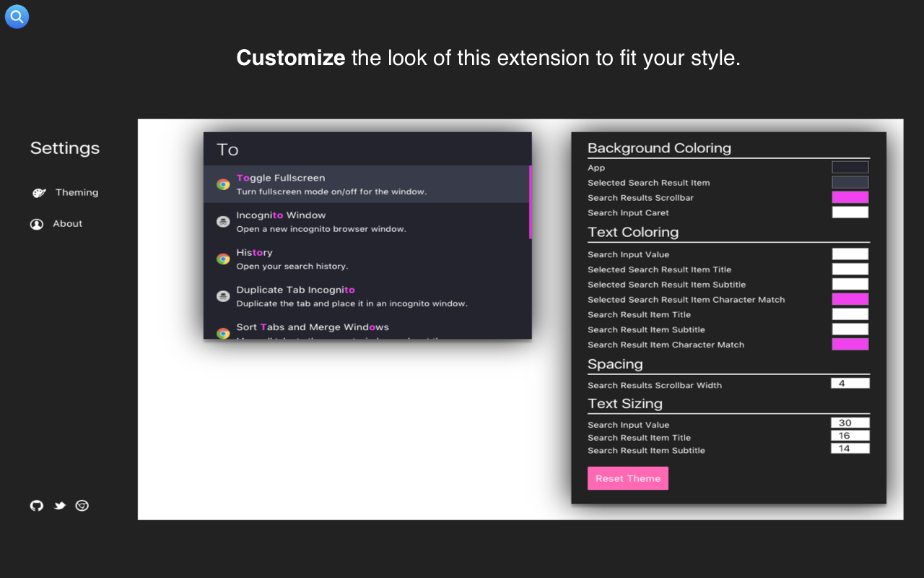The width and height of the screenshot is (924, 578).
Task: Click the Spacing section heading
Action: [615, 364]
